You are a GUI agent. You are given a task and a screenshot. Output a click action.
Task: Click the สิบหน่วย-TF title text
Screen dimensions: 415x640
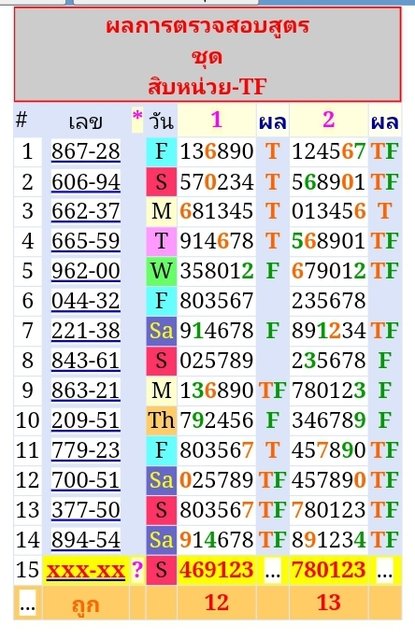coord(208,87)
